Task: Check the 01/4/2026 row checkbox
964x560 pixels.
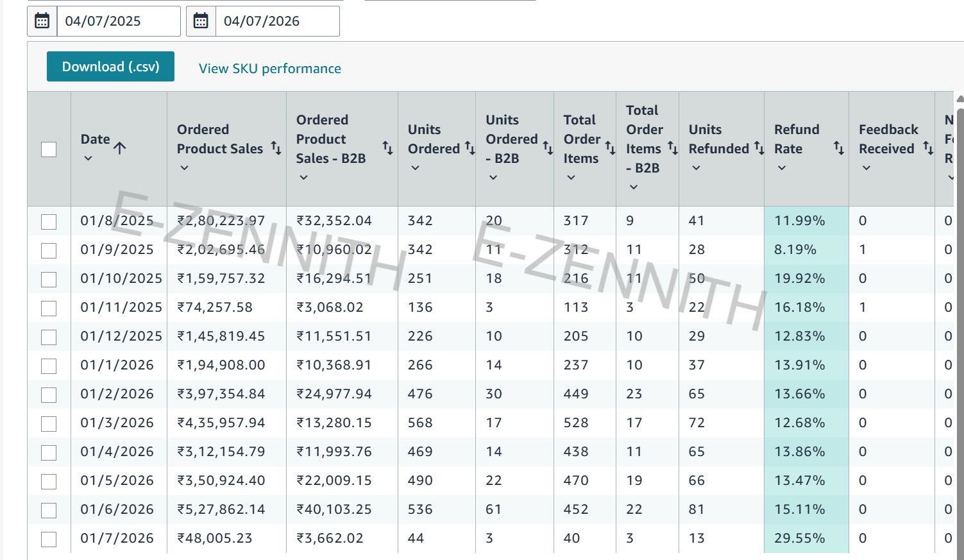Action: pos(49,453)
